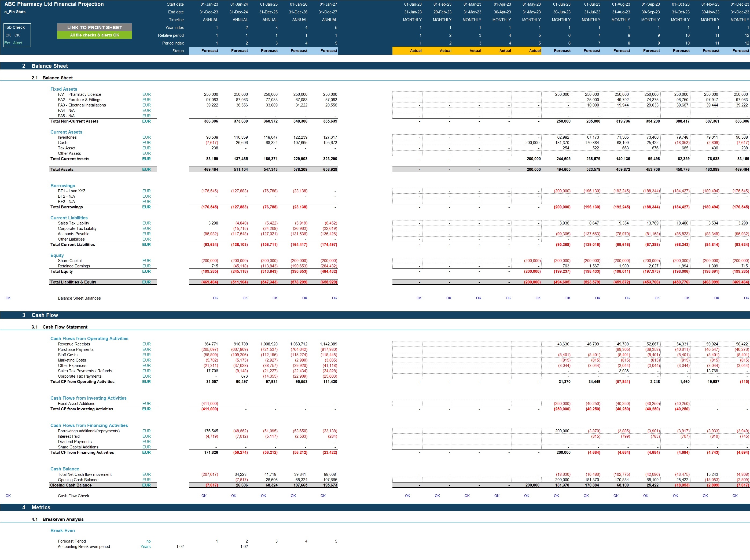Select the FA3 - Electrical installations label
Screen dimensions: 750x560
pos(82,105)
